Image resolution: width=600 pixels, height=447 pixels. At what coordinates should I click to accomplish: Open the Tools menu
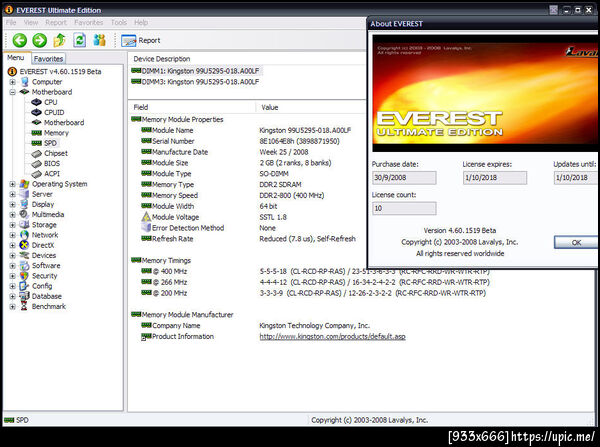[119, 23]
